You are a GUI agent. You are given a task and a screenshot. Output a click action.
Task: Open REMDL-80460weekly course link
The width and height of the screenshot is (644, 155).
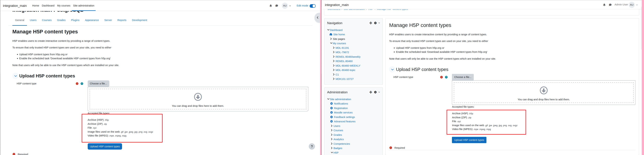tap(348, 57)
